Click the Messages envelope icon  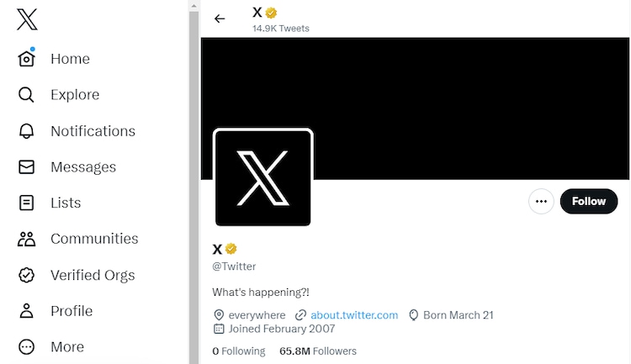point(27,167)
